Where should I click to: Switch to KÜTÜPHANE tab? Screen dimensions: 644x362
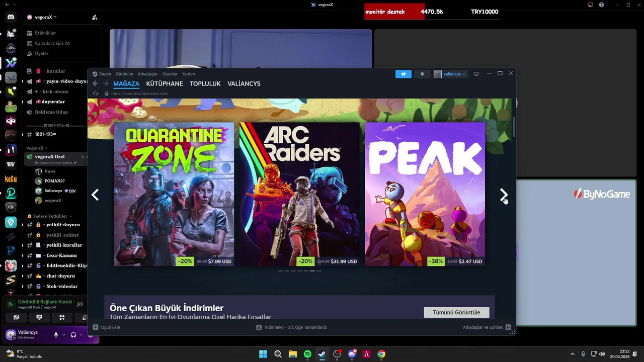coord(165,83)
